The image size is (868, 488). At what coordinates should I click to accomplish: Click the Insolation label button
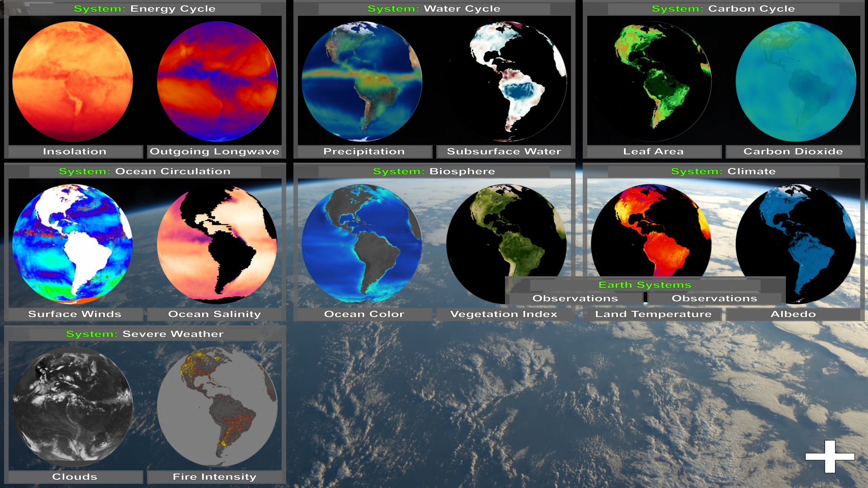pos(75,151)
